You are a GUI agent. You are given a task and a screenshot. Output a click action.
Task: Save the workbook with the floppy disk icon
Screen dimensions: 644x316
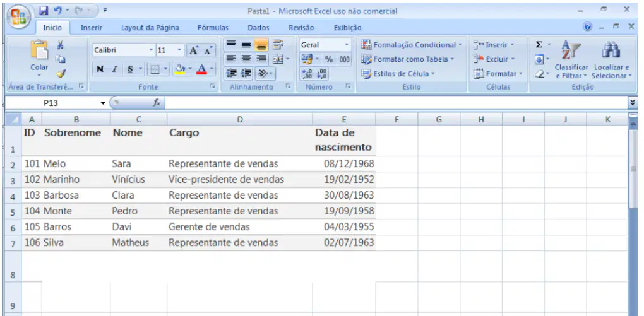pos(44,11)
